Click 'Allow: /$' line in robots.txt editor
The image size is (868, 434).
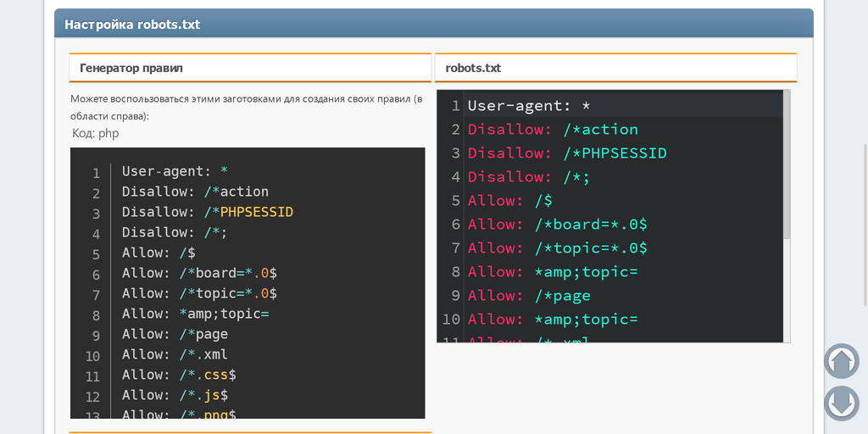(509, 201)
